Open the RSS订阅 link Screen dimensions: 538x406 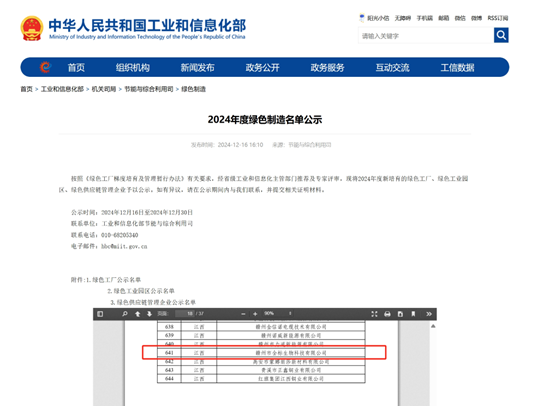[x=498, y=18]
